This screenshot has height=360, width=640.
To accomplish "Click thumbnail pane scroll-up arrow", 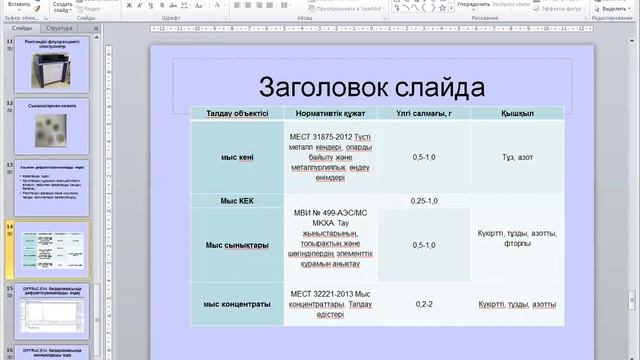I will tap(97, 38).
